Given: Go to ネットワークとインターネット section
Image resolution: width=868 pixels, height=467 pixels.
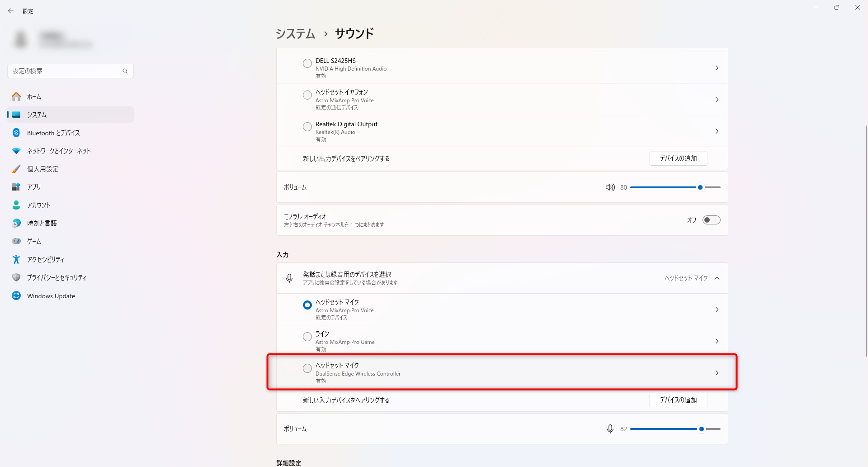Looking at the screenshot, I should pos(59,151).
